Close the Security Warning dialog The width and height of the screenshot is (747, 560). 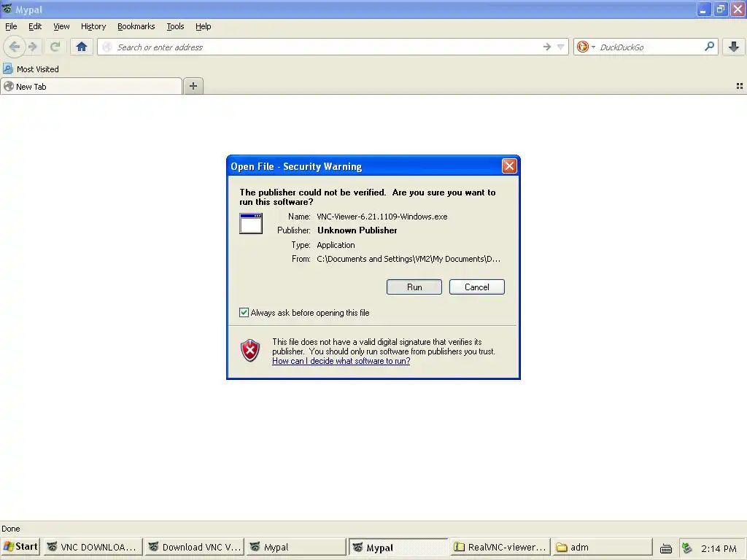click(508, 166)
